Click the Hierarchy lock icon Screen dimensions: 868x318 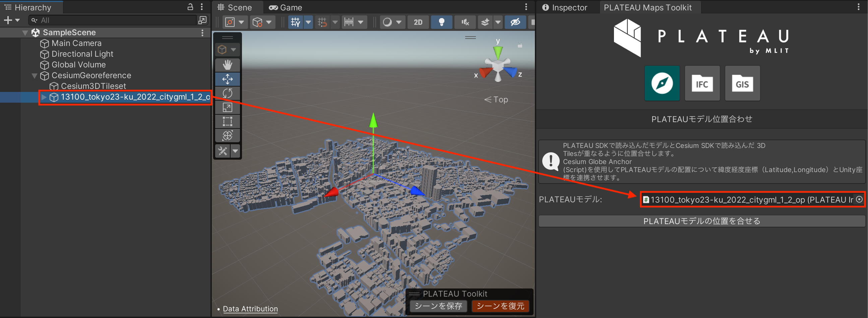click(x=190, y=7)
